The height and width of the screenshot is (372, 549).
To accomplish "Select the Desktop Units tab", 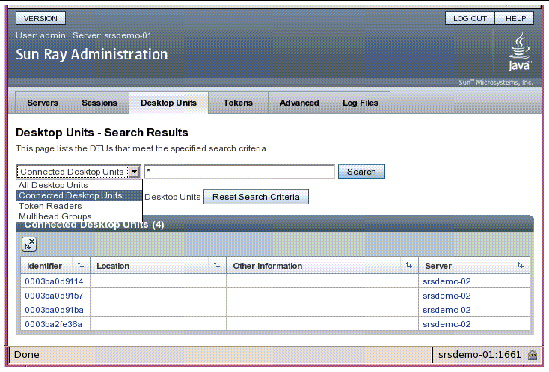I will coord(168,103).
